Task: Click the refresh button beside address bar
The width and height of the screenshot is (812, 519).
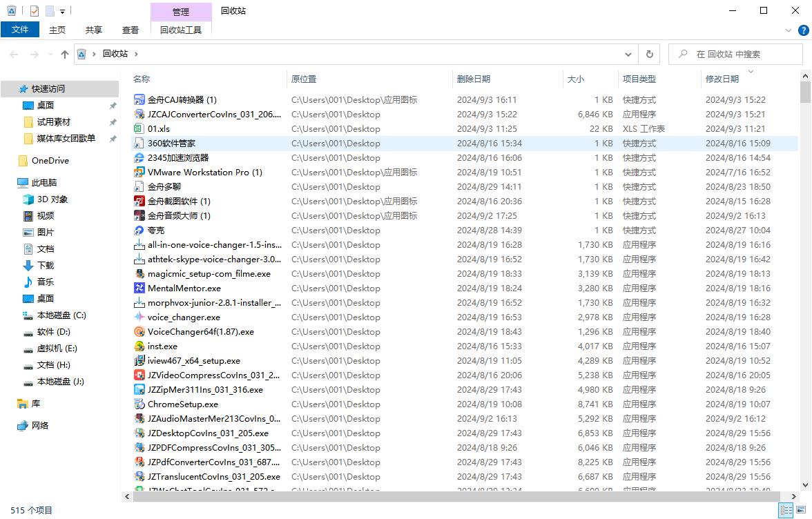Action: [x=649, y=54]
